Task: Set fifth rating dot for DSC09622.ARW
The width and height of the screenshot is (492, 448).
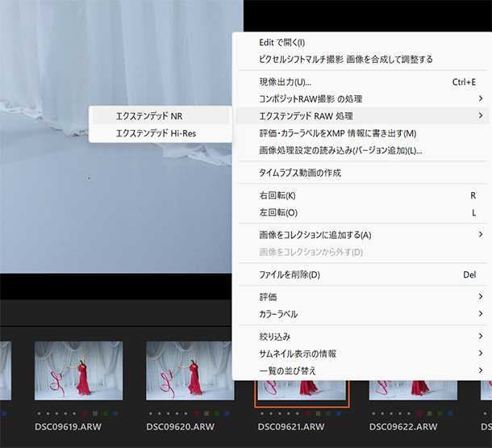Action: coord(409,413)
